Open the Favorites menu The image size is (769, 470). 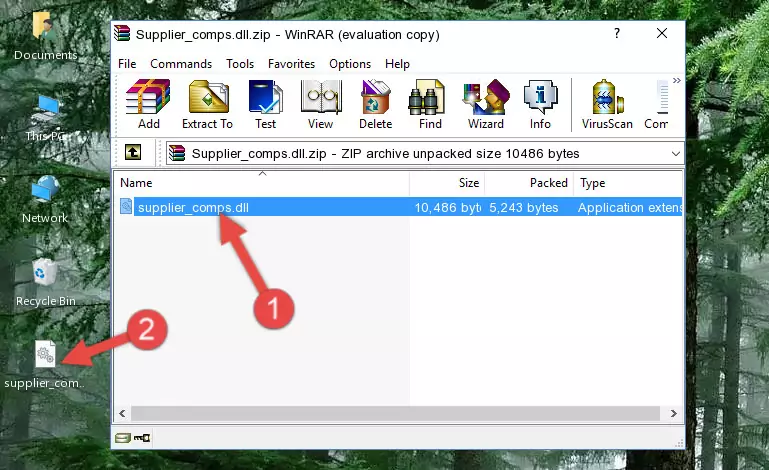pyautogui.click(x=291, y=64)
